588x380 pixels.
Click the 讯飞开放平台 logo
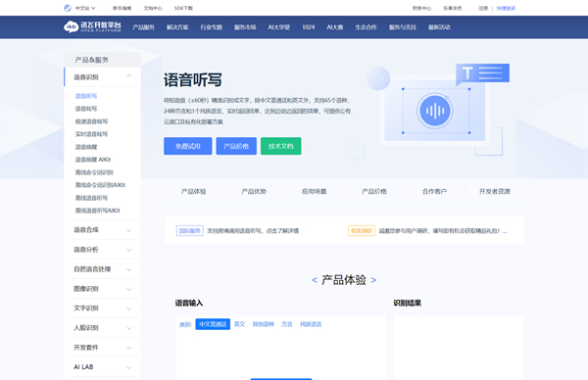point(92,27)
